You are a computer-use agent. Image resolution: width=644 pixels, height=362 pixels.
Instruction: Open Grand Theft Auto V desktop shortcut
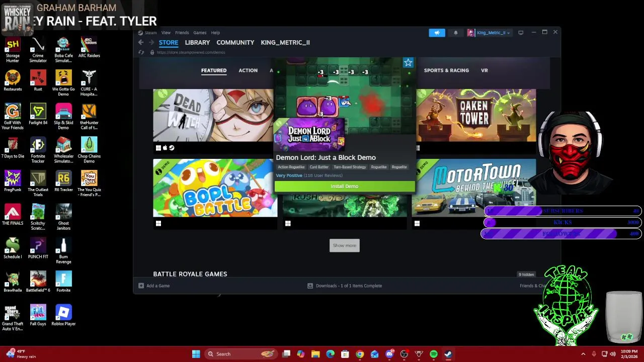click(13, 318)
